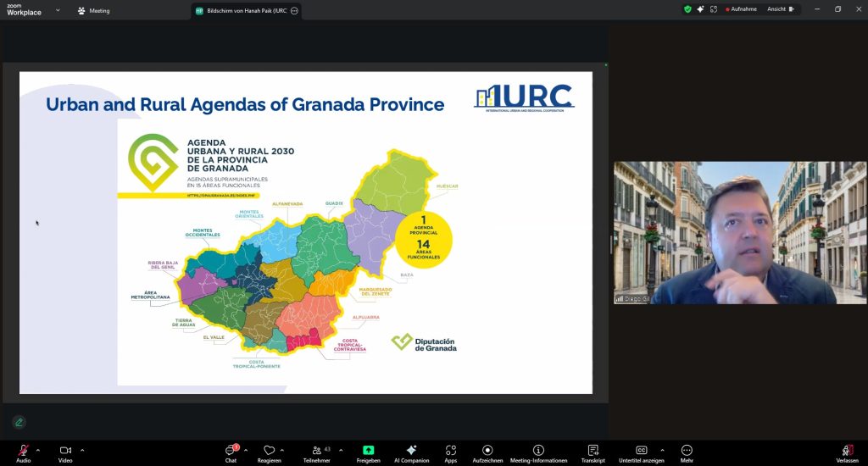Expand the video options arrow
The image size is (868, 466).
click(82, 450)
